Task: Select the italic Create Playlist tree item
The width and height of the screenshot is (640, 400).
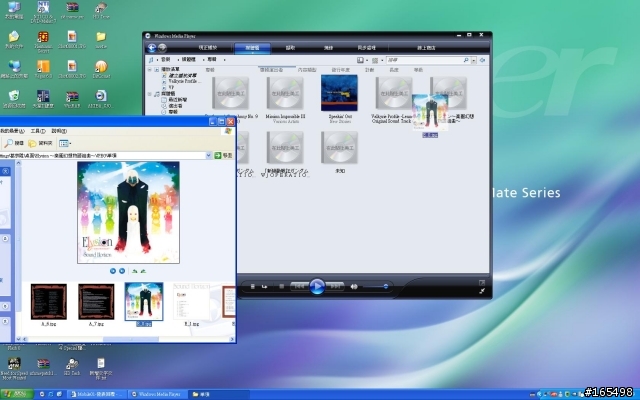Action: [x=179, y=76]
